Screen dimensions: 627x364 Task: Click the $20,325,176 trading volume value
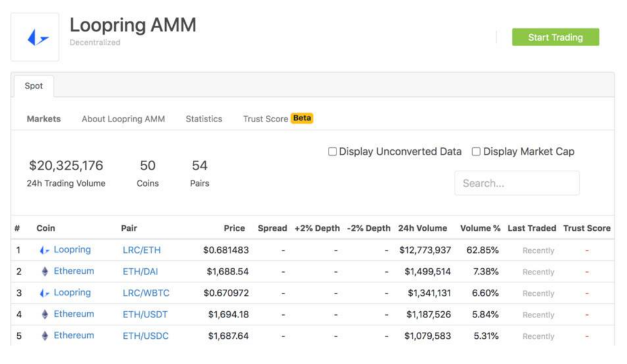point(66,165)
